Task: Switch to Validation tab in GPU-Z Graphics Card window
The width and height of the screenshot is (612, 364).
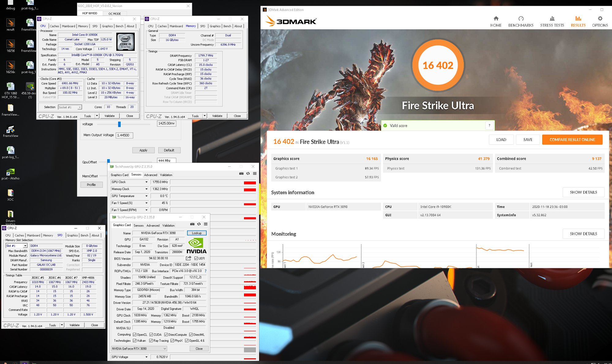Action: [x=168, y=225]
